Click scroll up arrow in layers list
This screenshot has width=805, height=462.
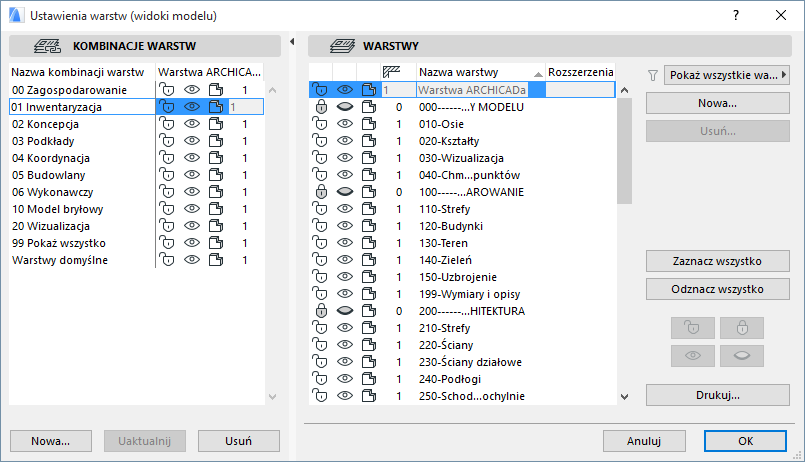(624, 90)
